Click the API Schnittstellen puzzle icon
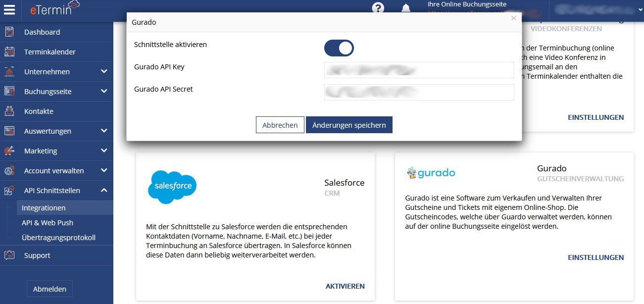This screenshot has height=304, width=644. [x=9, y=191]
